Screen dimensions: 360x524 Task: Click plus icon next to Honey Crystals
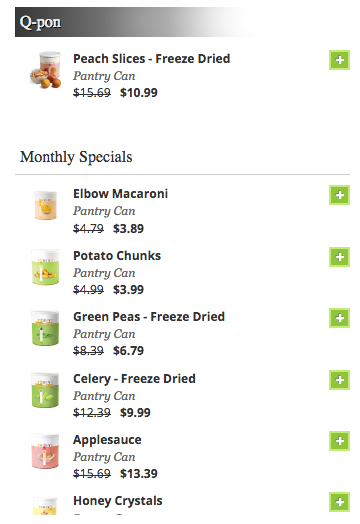pos(339,502)
